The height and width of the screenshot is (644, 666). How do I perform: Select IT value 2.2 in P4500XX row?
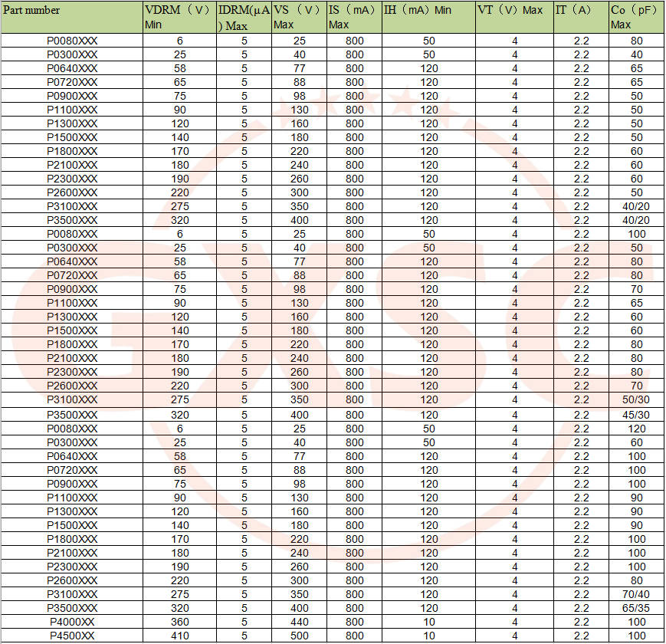(x=581, y=636)
